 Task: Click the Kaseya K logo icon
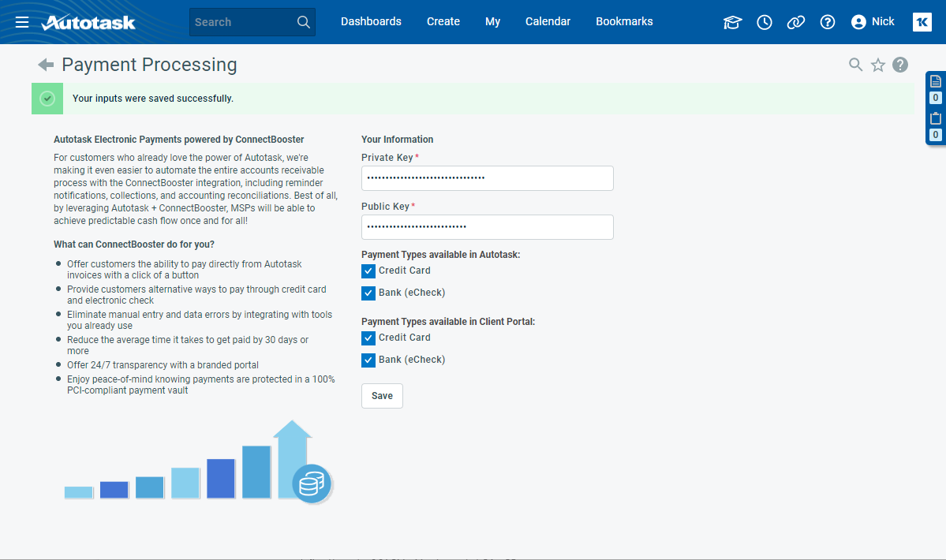[922, 22]
